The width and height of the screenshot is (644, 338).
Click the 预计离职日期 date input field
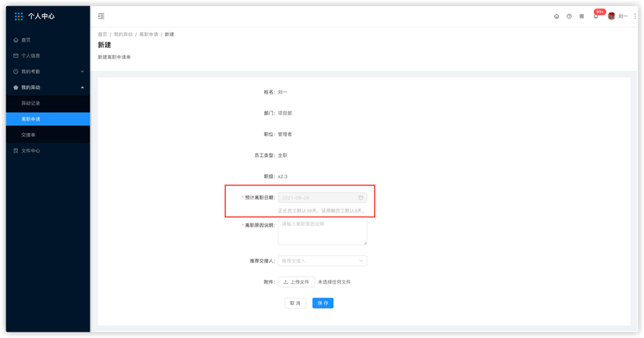point(322,197)
